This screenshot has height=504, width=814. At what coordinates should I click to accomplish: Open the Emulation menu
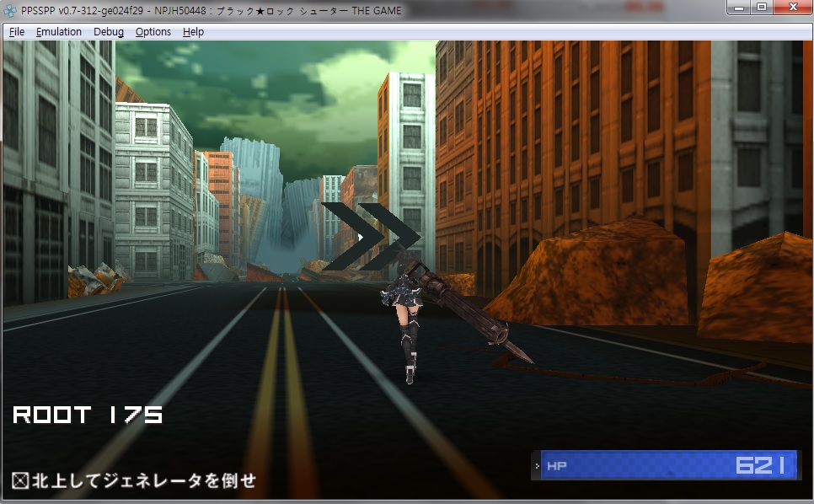59,32
